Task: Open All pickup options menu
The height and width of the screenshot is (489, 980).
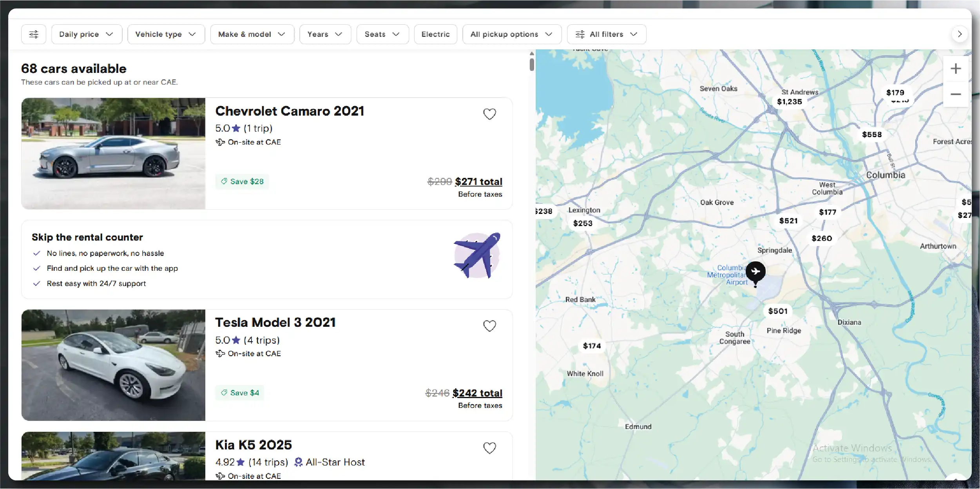Action: click(x=511, y=34)
